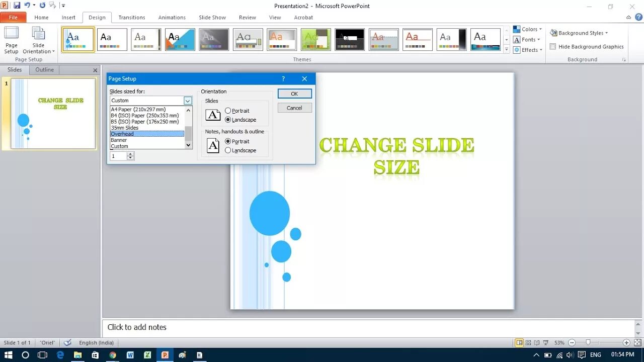
Task: Choose Overhead in the size list
Action: point(147,134)
